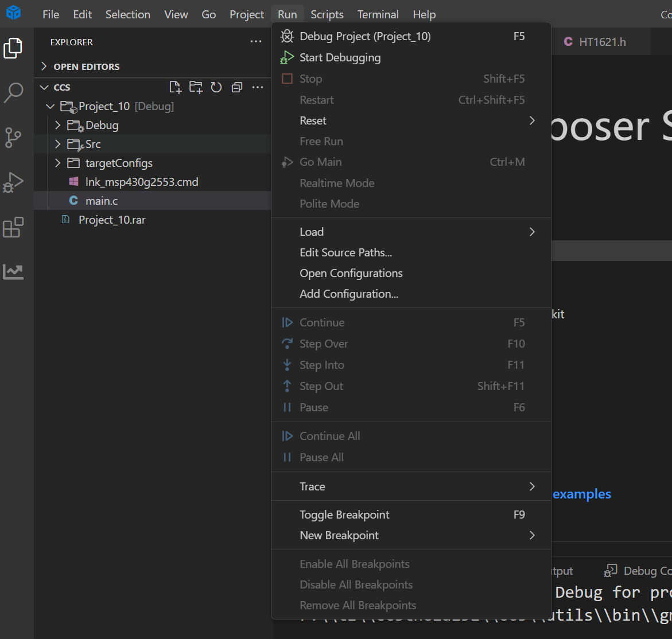Viewport: 672px width, 639px height.
Task: Open the Search view in activity bar
Action: coord(13,93)
